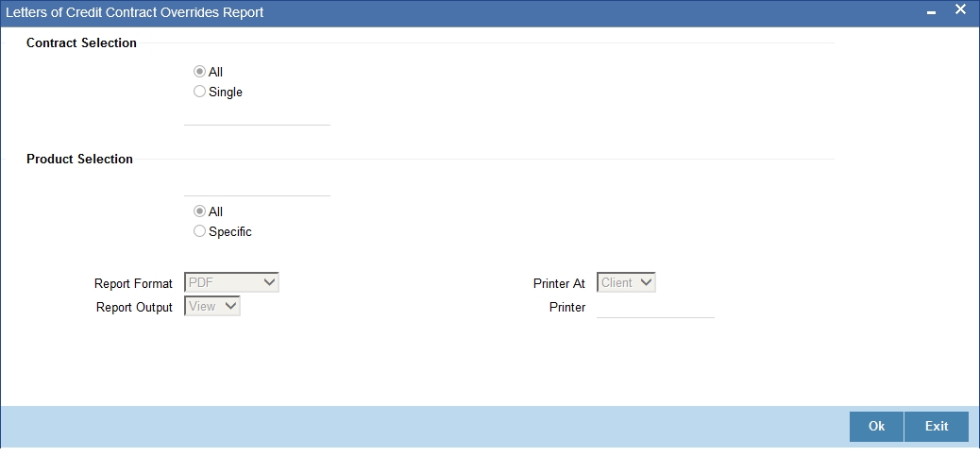Click the Product Selection code field
The image size is (980, 456).
257,186
